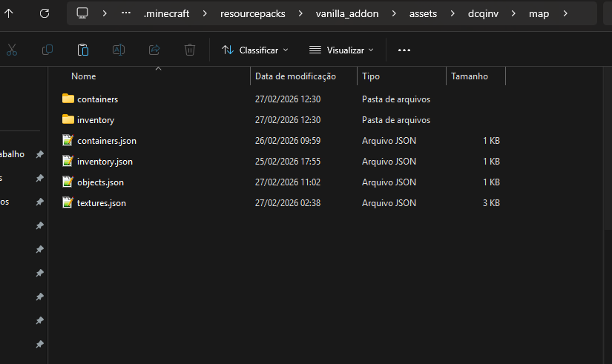
Task: Click the Copy toolbar icon
Action: click(x=47, y=50)
